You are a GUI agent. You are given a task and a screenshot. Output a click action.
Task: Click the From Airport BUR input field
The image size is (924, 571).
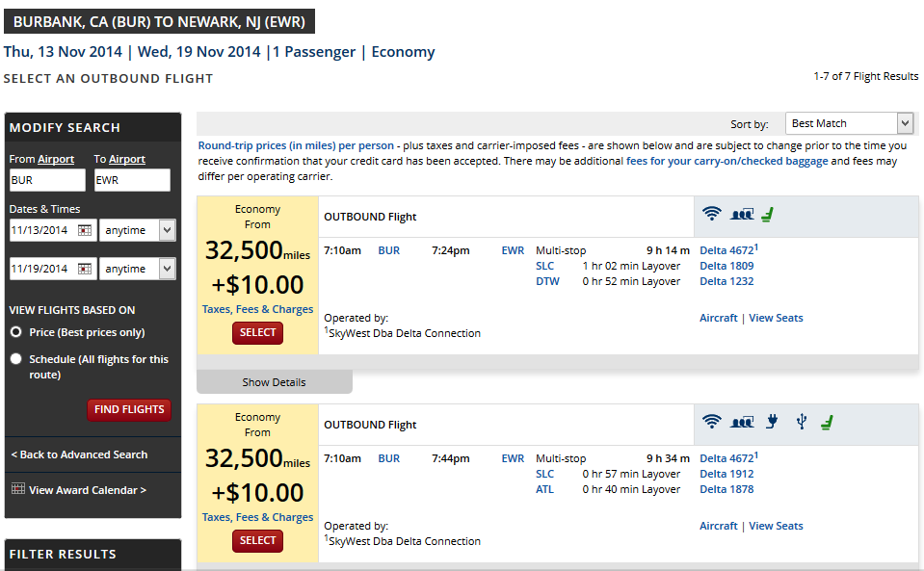[47, 180]
